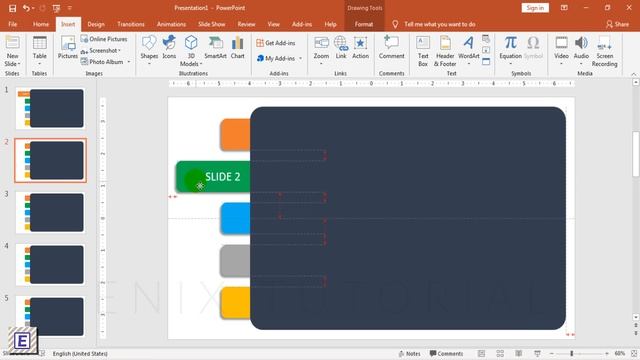Screen dimensions: 640x360
Task: Open the Zoom insert options
Action: click(321, 50)
